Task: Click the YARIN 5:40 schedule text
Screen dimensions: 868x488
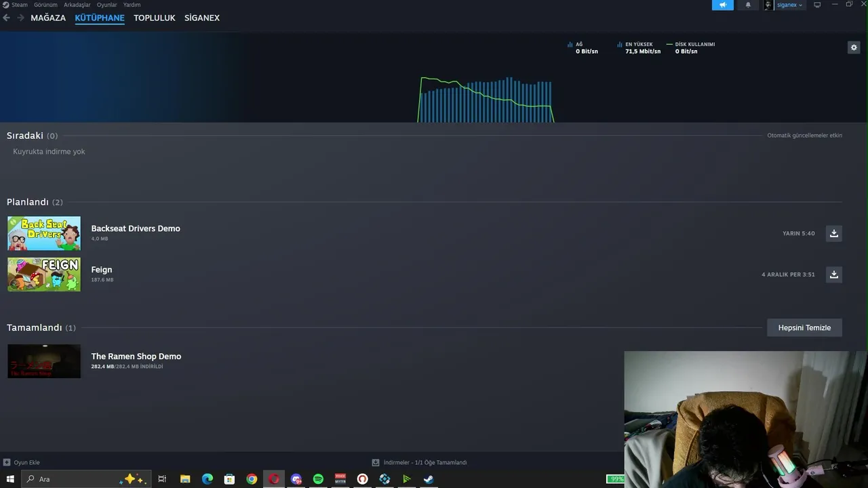Action: pos(799,233)
